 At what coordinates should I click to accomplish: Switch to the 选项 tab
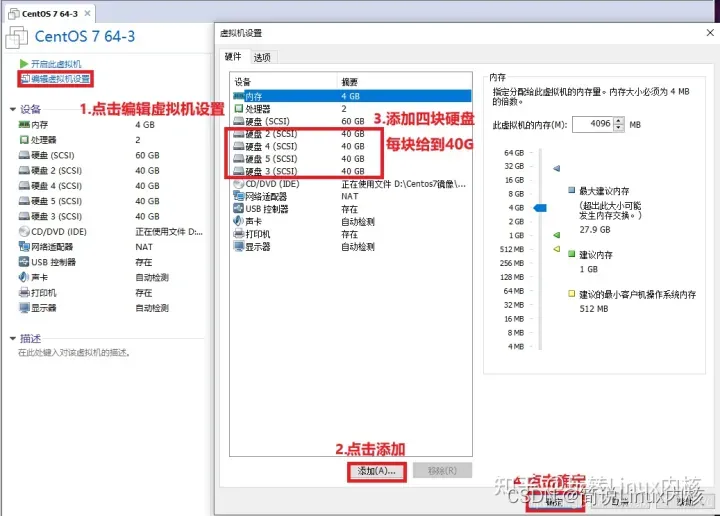pyautogui.click(x=262, y=57)
